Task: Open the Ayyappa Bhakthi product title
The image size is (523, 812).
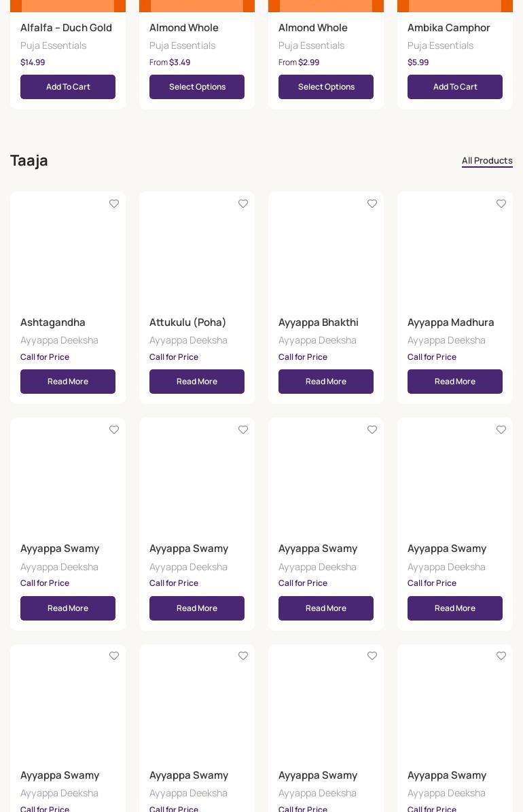Action: (x=319, y=322)
